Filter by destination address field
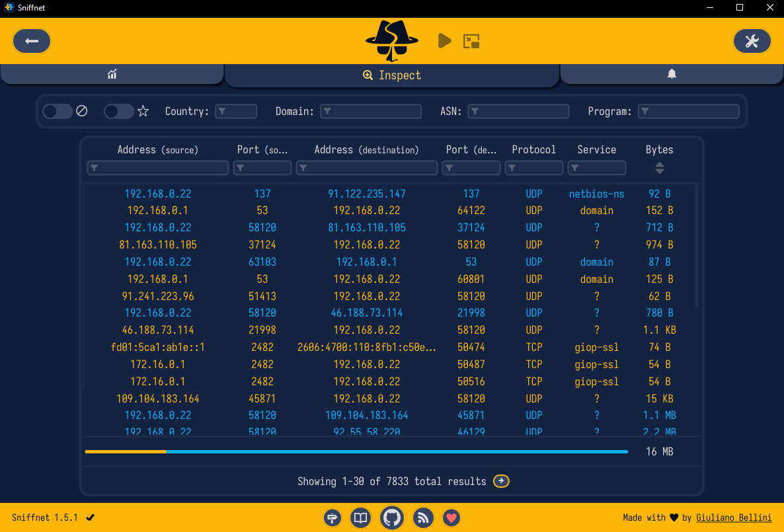784x532 pixels. coord(367,168)
